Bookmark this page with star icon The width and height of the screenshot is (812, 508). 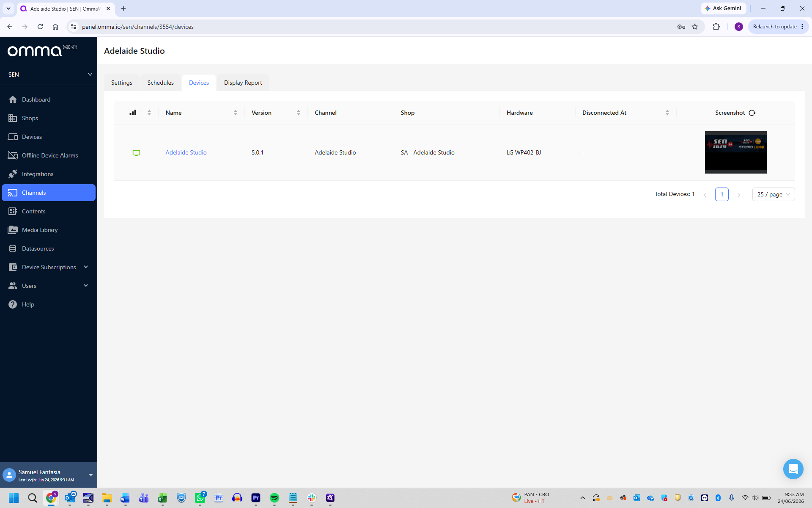(x=695, y=27)
